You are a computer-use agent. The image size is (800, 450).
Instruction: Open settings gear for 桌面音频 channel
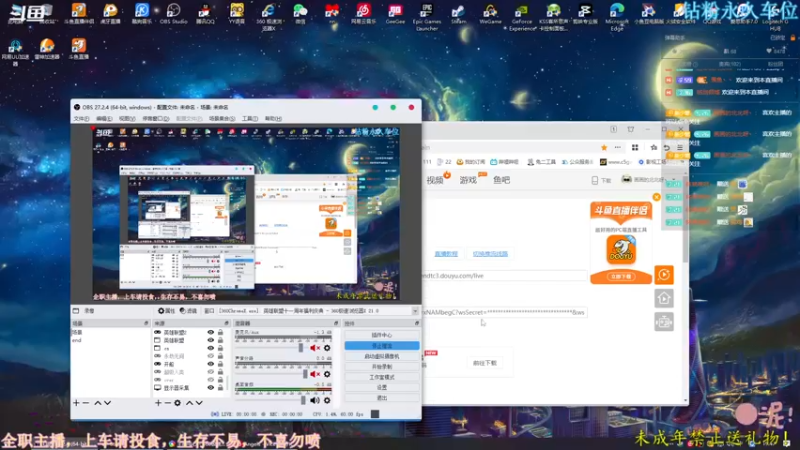pos(327,401)
